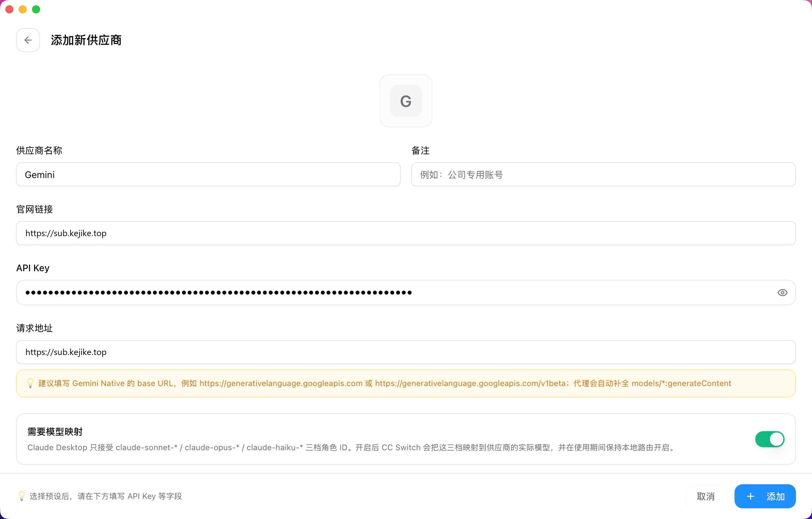Close the window with the red button
The image size is (812, 519).
click(9, 9)
